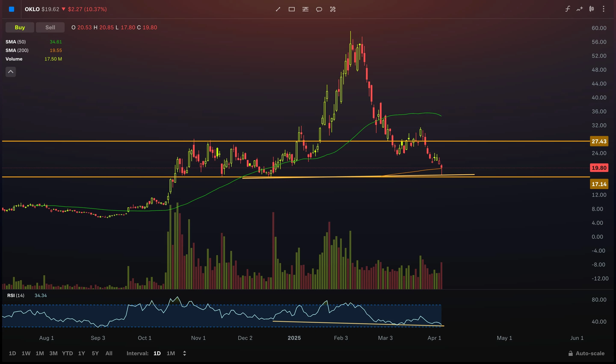Image resolution: width=616 pixels, height=364 pixels.
Task: Click the OKLO ticker symbol
Action: tap(32, 9)
